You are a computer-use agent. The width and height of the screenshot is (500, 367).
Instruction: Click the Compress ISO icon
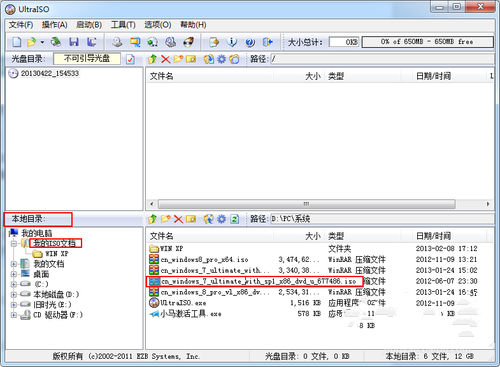pos(171,42)
